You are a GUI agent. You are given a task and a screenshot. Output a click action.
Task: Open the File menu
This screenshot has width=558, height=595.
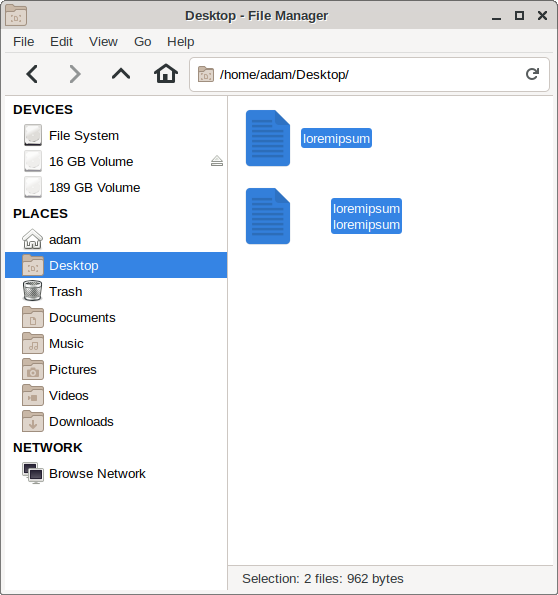24,41
